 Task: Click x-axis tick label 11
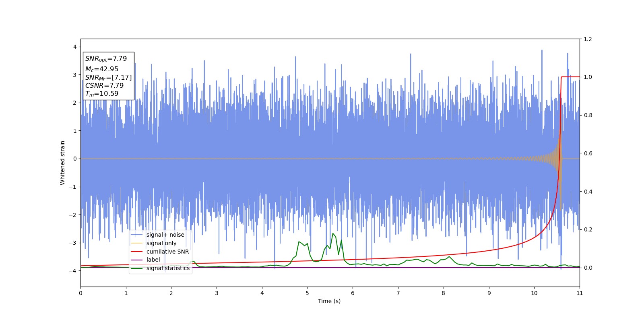click(580, 293)
